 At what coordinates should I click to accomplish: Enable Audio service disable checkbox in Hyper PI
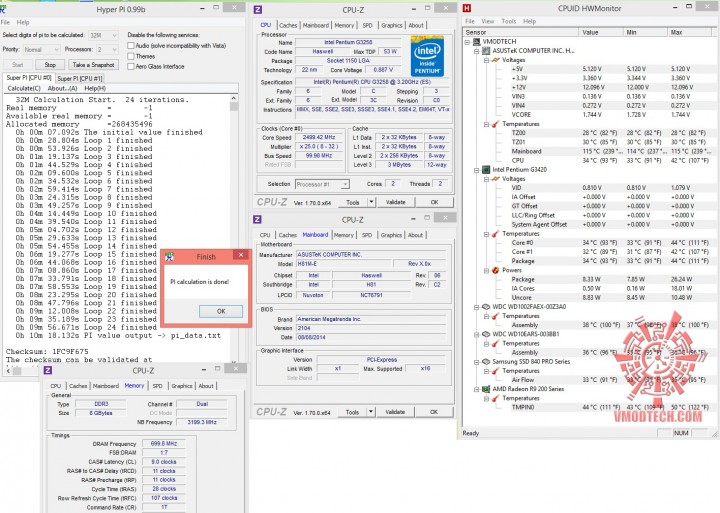coord(131,45)
